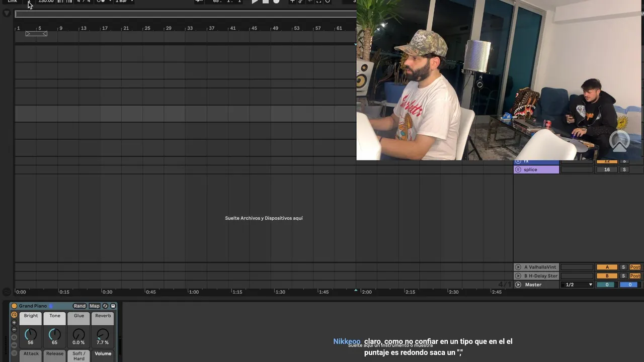Toggle Grand Piano device activator

(x=14, y=306)
